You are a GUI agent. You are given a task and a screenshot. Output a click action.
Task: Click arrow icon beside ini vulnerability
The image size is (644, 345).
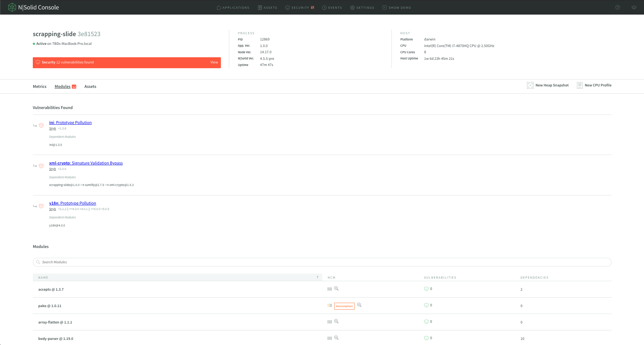tap(35, 125)
